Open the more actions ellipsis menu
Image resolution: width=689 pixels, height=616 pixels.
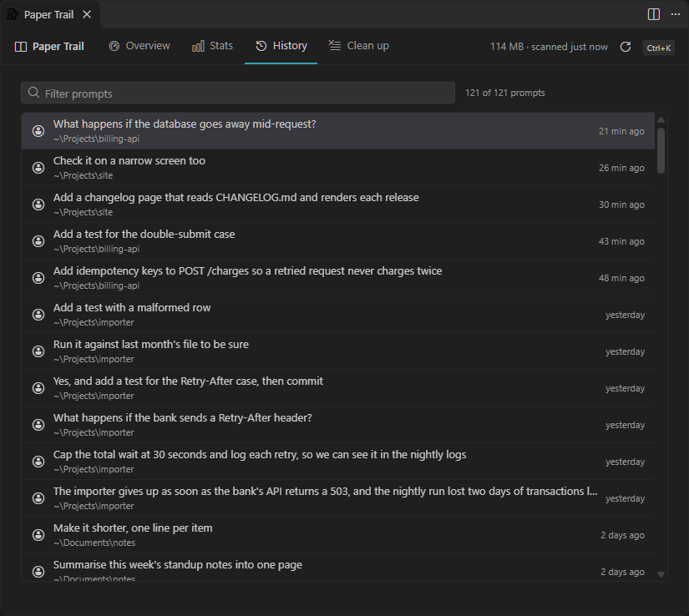click(x=676, y=14)
